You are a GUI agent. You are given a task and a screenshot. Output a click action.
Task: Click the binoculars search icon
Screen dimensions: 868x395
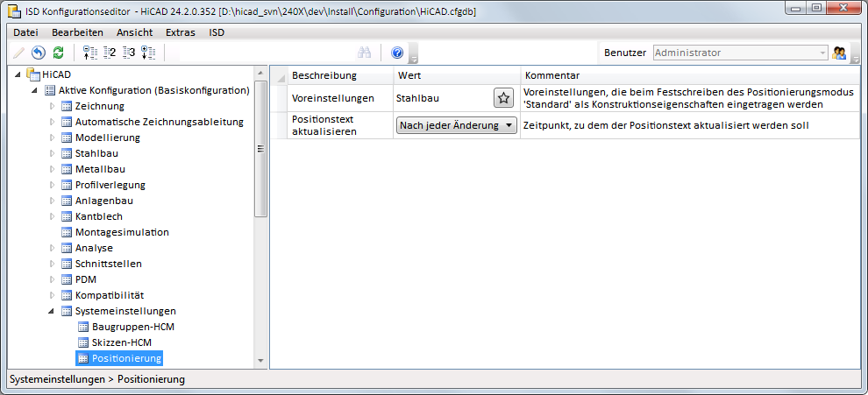(x=364, y=53)
